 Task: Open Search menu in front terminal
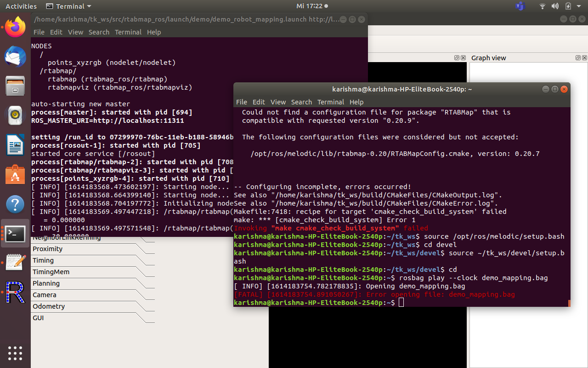301,102
